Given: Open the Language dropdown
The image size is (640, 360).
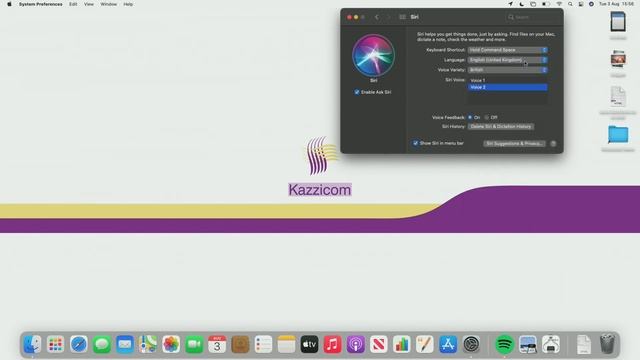Looking at the screenshot, I should (508, 60).
